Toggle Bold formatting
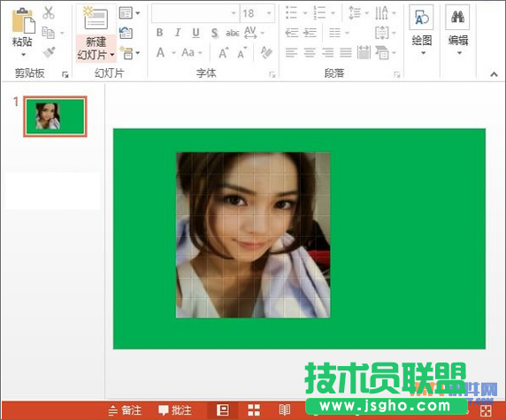 click(159, 33)
